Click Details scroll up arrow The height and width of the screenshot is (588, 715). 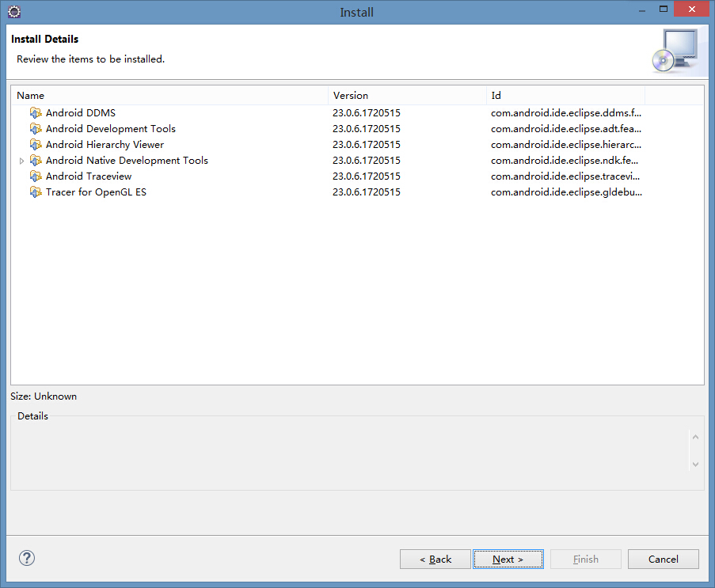coord(695,437)
